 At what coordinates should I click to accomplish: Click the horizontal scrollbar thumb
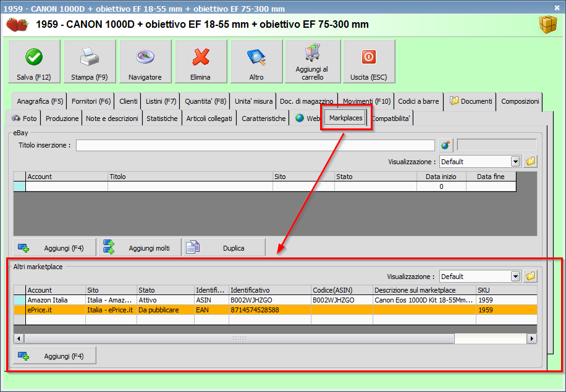[239, 339]
